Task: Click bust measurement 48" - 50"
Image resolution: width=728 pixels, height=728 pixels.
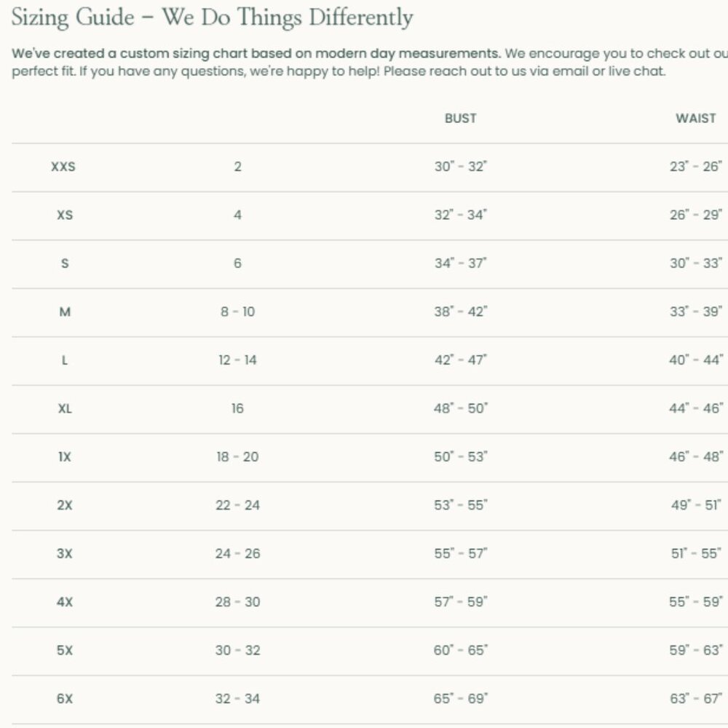Action: click(460, 408)
